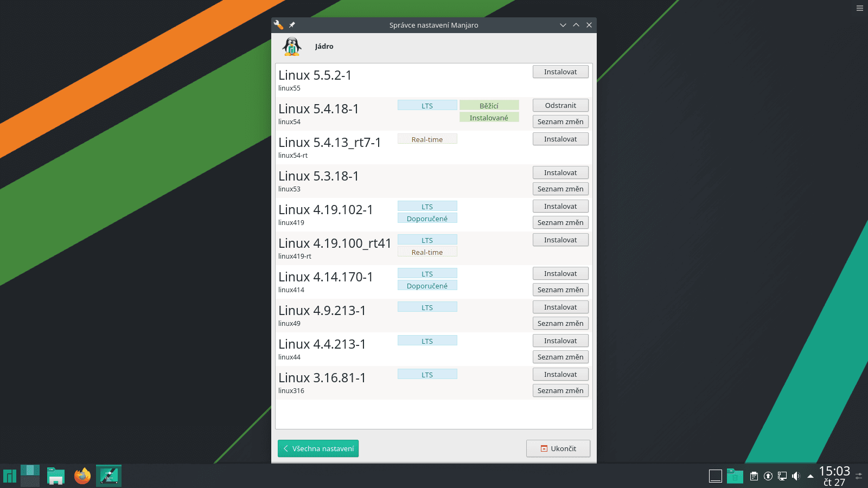Open the virtual desktop pager in taskbar
The width and height of the screenshot is (868, 488).
tap(30, 476)
